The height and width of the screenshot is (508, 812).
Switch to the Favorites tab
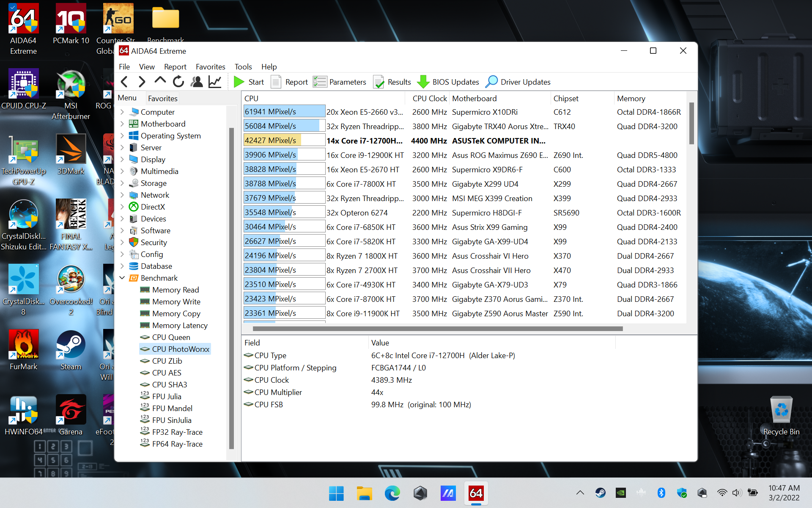pyautogui.click(x=163, y=98)
